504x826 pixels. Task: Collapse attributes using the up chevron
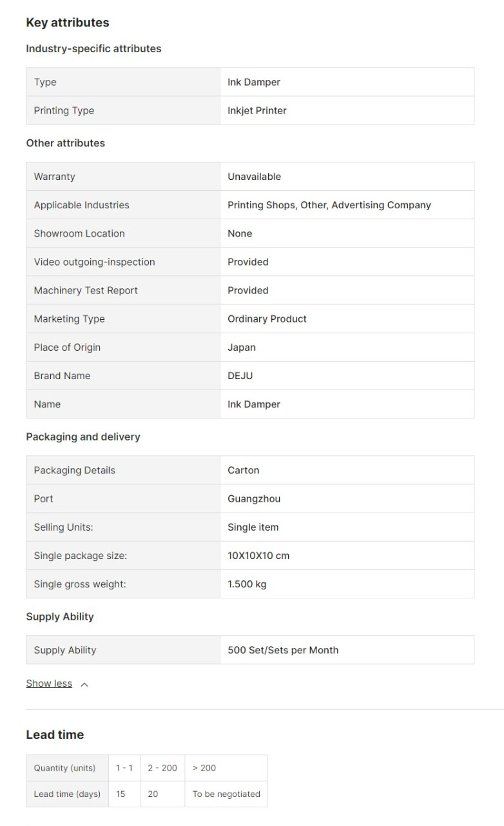(84, 684)
